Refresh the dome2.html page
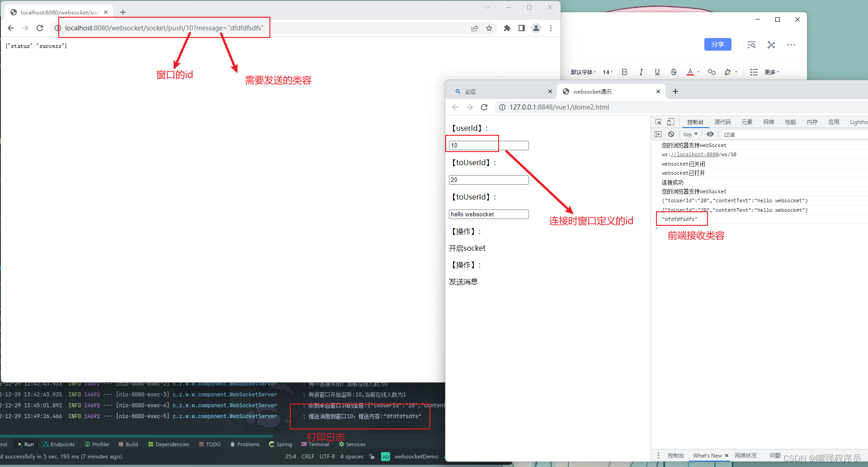 point(484,107)
